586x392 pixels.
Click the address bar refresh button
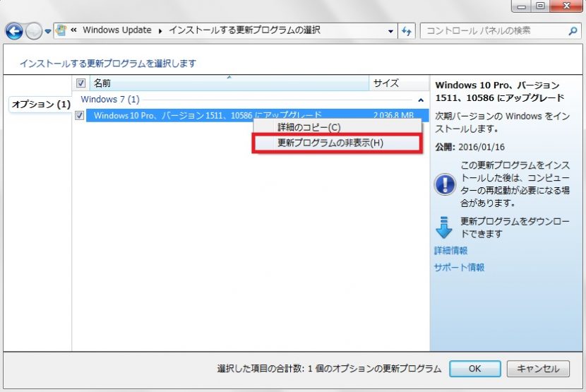tap(407, 31)
